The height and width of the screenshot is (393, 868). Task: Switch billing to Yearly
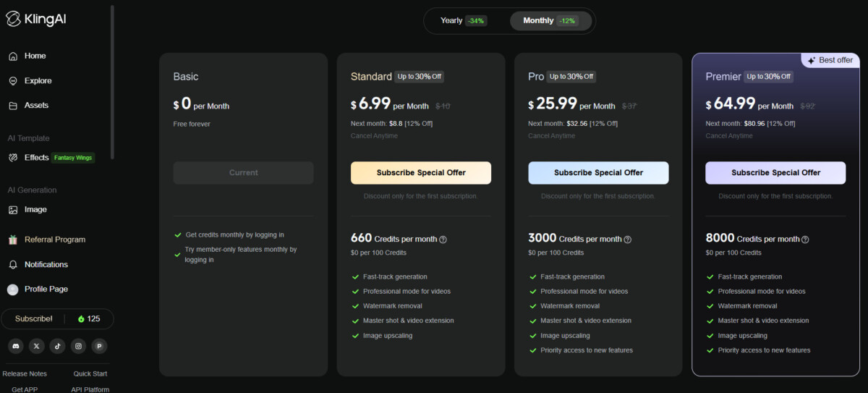(x=464, y=20)
